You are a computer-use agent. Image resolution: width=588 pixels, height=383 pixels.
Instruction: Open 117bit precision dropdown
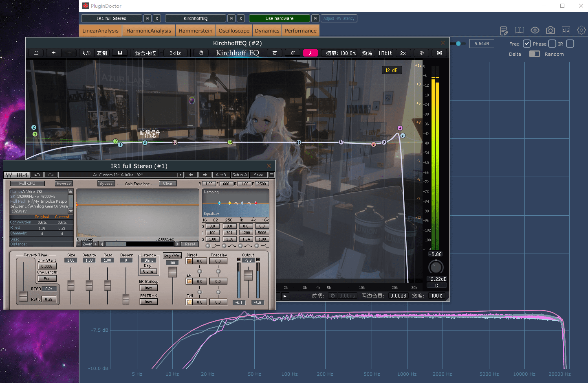(x=385, y=53)
